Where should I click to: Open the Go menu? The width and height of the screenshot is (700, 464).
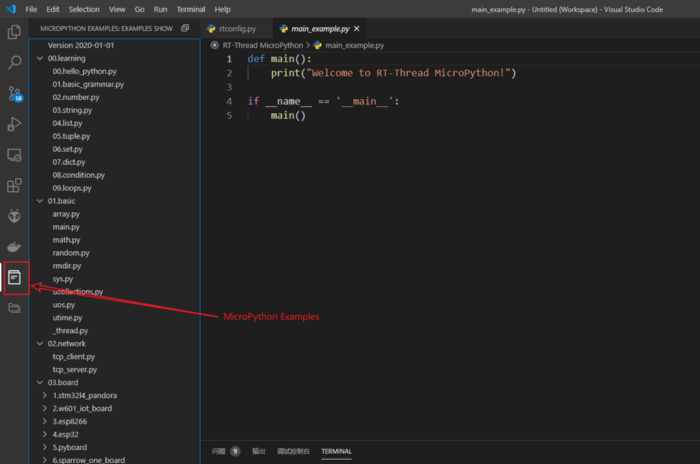point(139,9)
